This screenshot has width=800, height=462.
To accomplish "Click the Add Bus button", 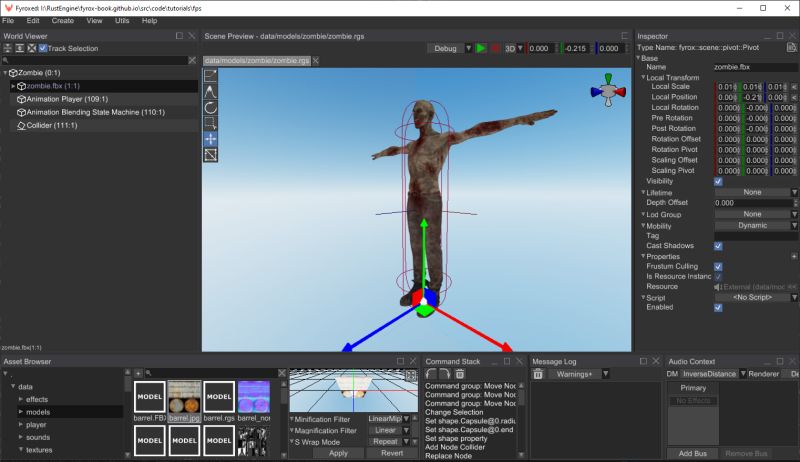I will coord(693,453).
